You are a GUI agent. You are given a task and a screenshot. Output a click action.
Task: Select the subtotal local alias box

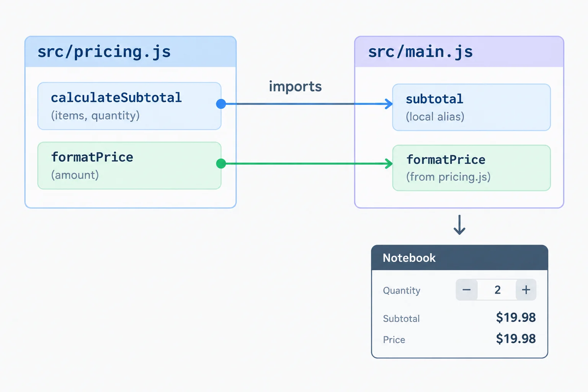coord(471,107)
